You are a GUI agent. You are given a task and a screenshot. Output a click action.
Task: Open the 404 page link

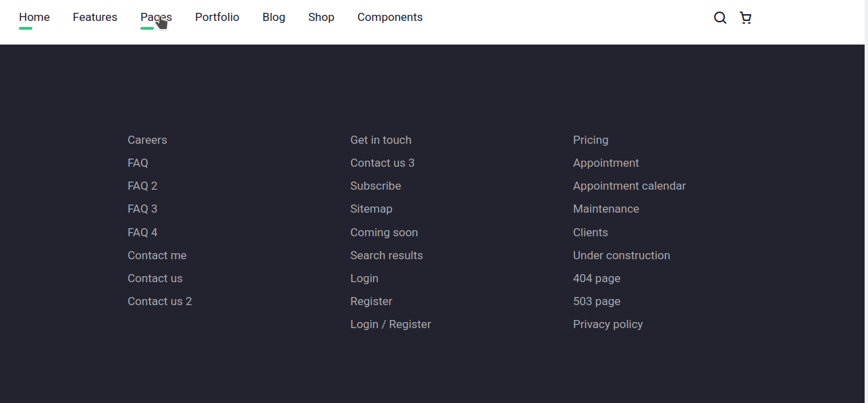[x=597, y=278]
